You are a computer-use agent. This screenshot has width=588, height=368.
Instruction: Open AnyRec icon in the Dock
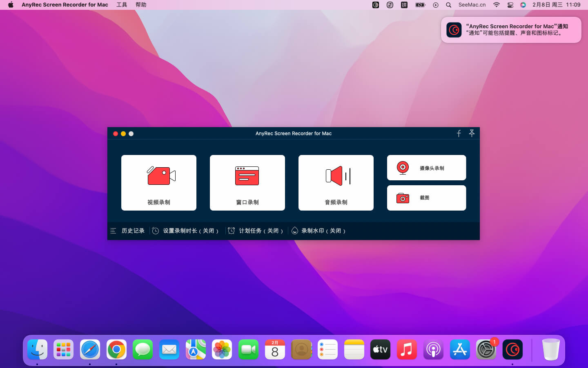(x=512, y=350)
